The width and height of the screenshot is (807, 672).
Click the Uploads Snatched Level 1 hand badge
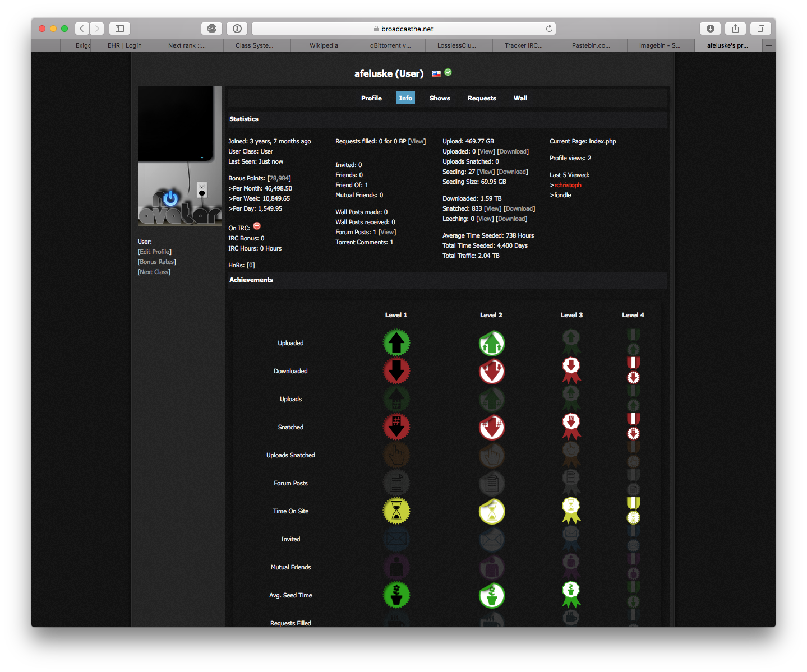(x=396, y=455)
